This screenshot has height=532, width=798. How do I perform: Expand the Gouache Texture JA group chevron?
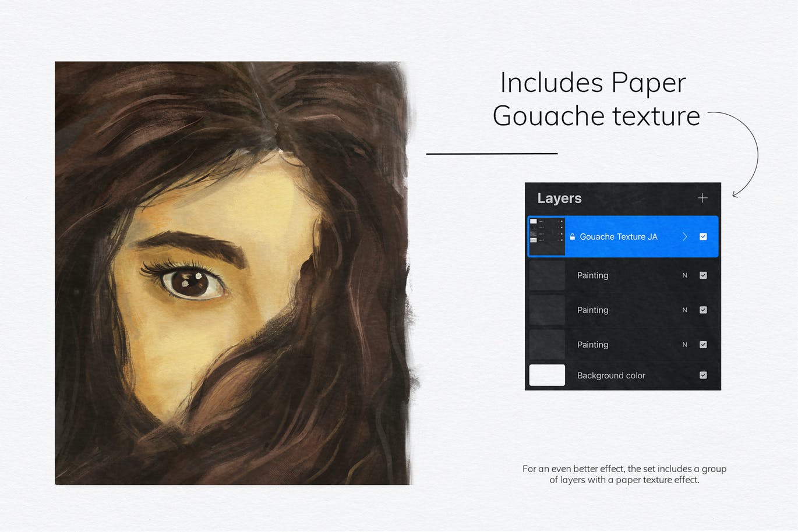tap(685, 236)
